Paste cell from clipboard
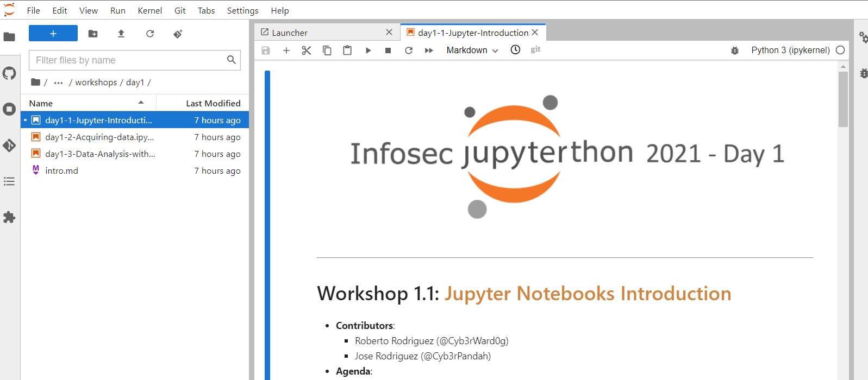Image resolution: width=868 pixels, height=380 pixels. point(347,50)
